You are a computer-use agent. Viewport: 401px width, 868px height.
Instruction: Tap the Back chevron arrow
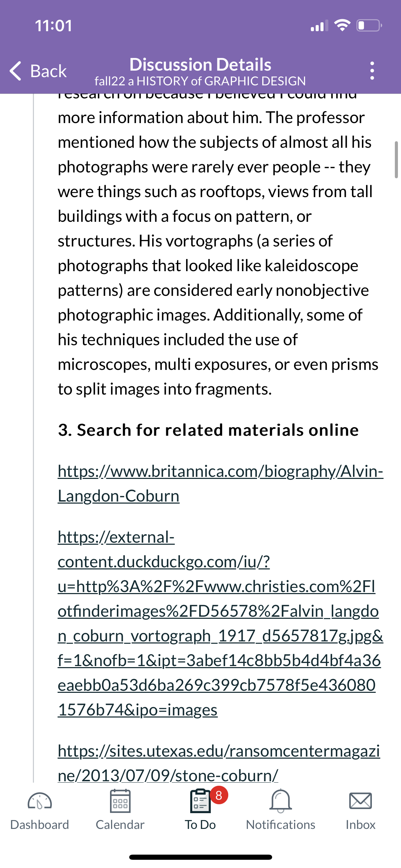[15, 71]
